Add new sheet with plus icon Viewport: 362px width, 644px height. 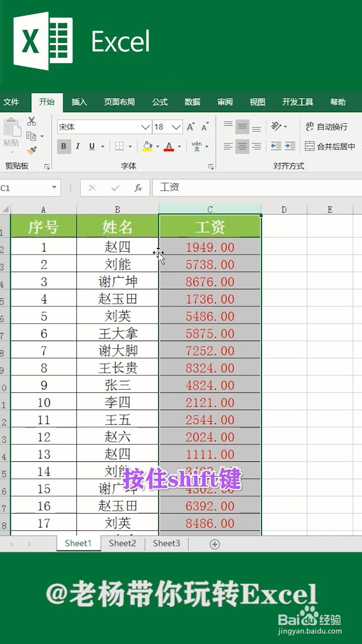(215, 544)
